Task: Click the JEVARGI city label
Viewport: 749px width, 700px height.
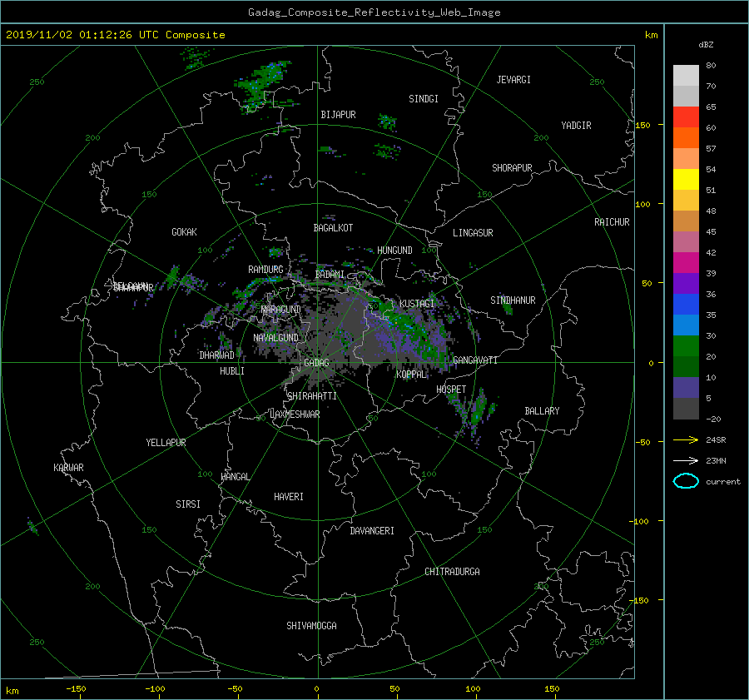Action: tap(513, 80)
